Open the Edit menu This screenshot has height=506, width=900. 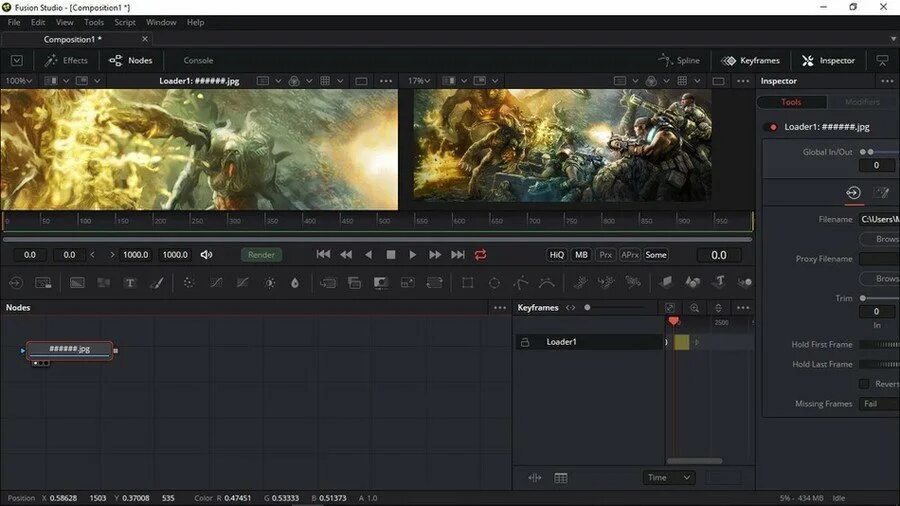tap(38, 22)
